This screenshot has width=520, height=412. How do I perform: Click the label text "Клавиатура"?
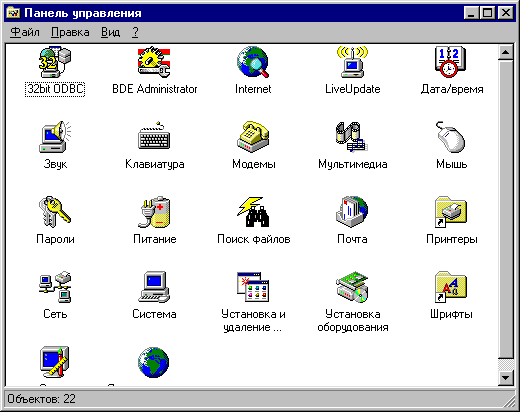155,164
